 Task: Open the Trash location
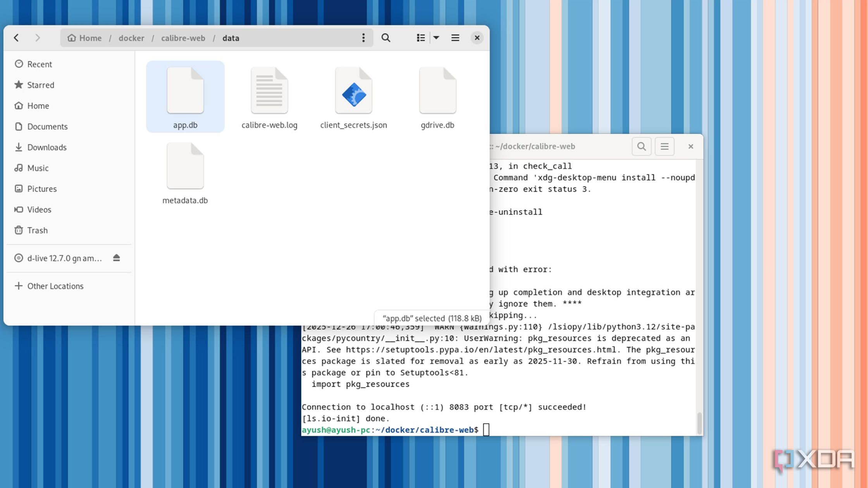pos(37,230)
